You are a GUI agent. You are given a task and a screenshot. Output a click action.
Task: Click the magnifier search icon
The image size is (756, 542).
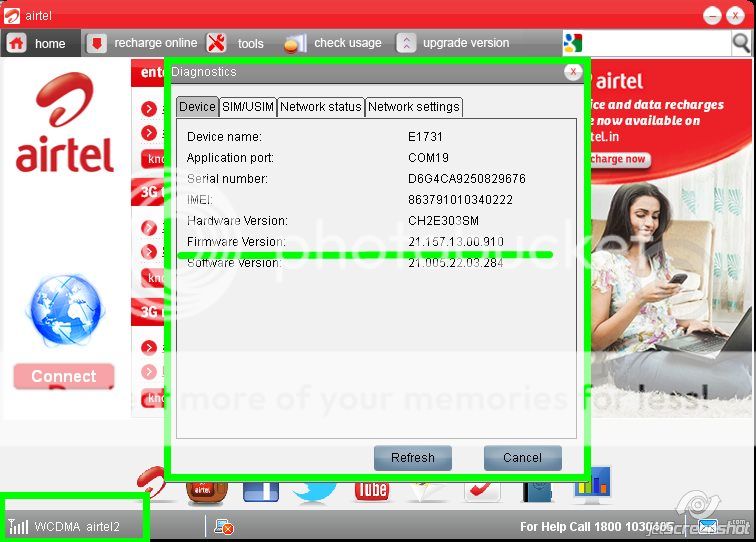[x=741, y=43]
